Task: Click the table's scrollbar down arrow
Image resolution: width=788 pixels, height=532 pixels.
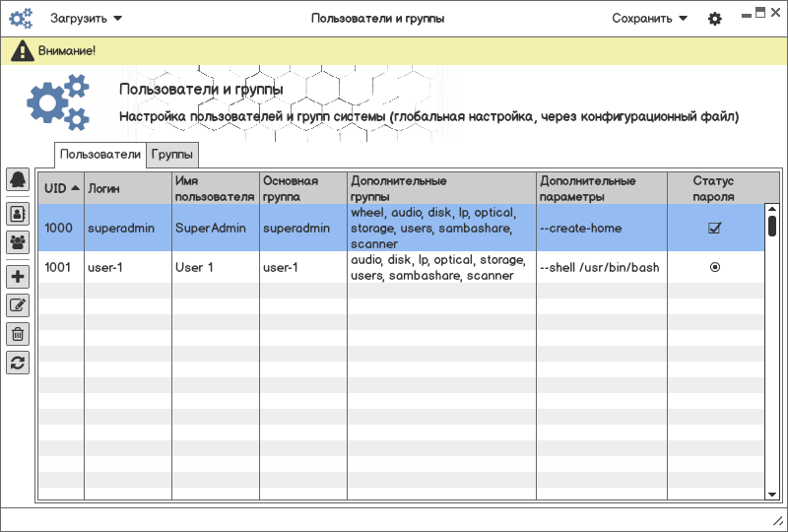Action: [x=772, y=494]
